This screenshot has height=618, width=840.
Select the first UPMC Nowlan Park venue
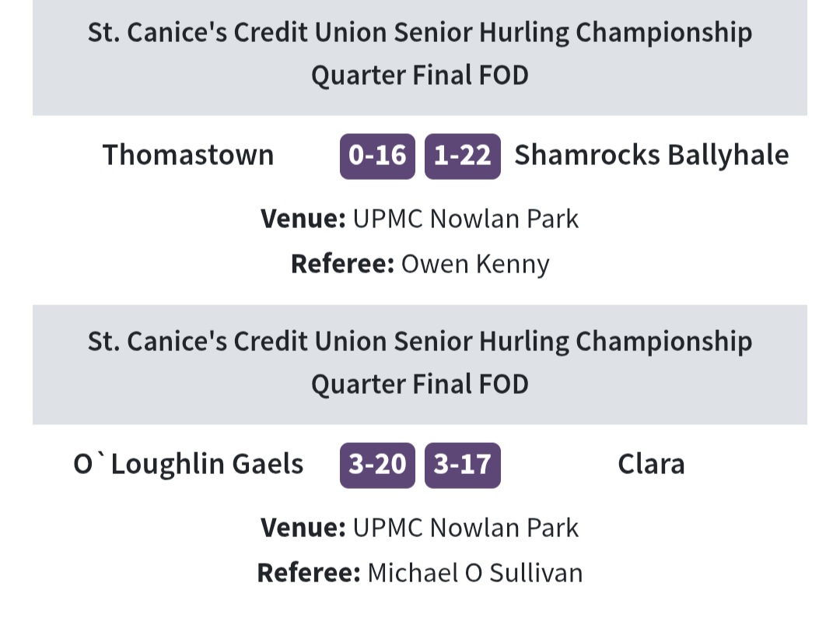tap(466, 219)
